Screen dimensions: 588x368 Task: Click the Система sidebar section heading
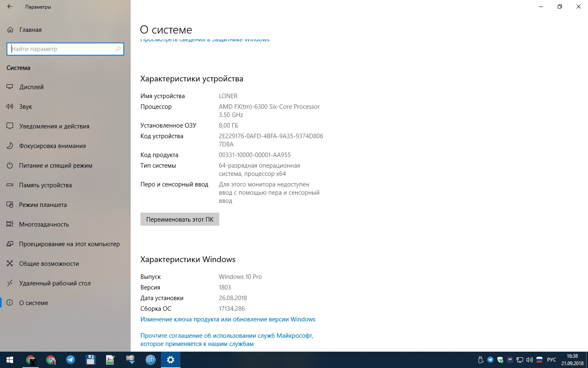18,68
